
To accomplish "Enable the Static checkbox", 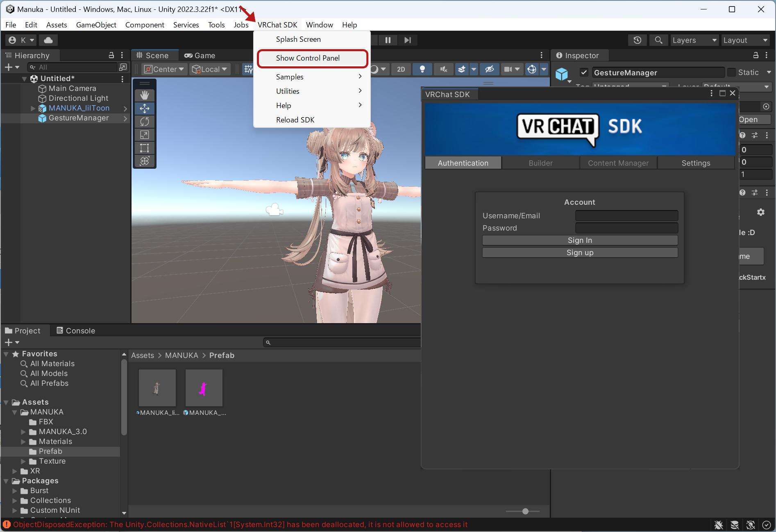I will (x=732, y=72).
